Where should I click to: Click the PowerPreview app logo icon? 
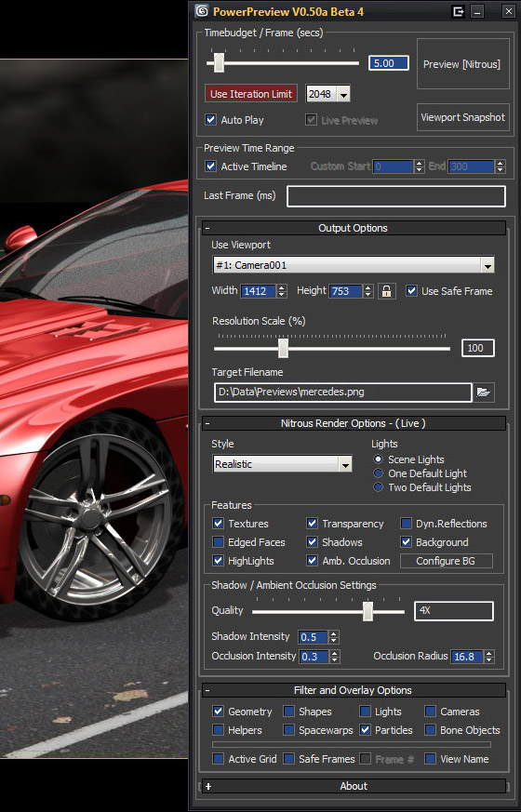point(202,11)
